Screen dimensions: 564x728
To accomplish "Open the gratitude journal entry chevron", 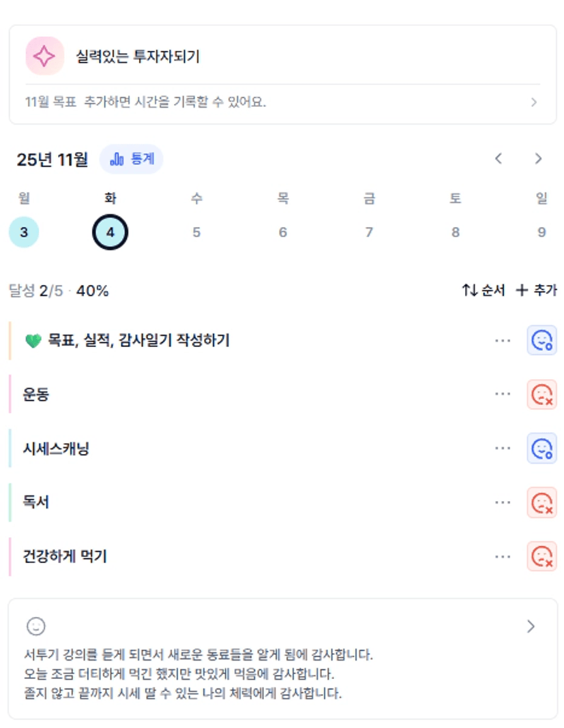I will click(531, 626).
